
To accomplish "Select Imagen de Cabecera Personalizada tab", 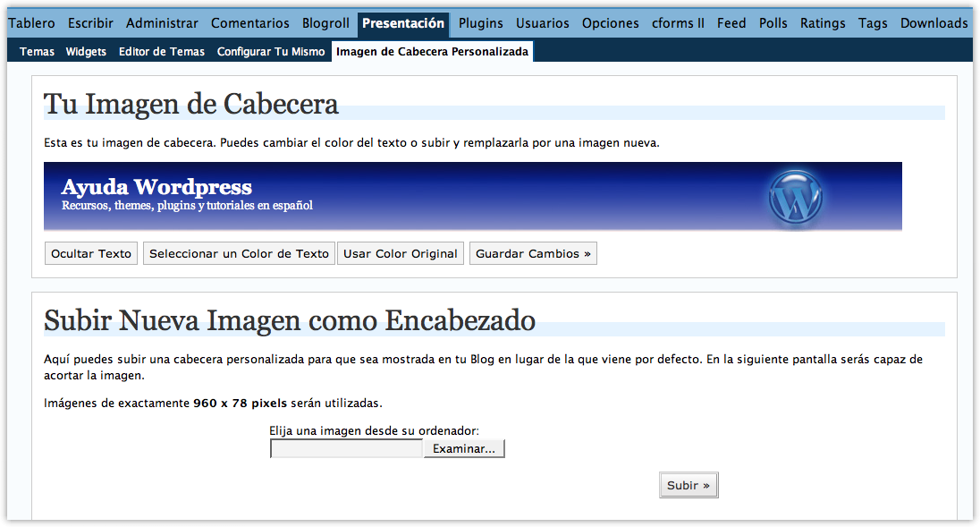I will (432, 51).
